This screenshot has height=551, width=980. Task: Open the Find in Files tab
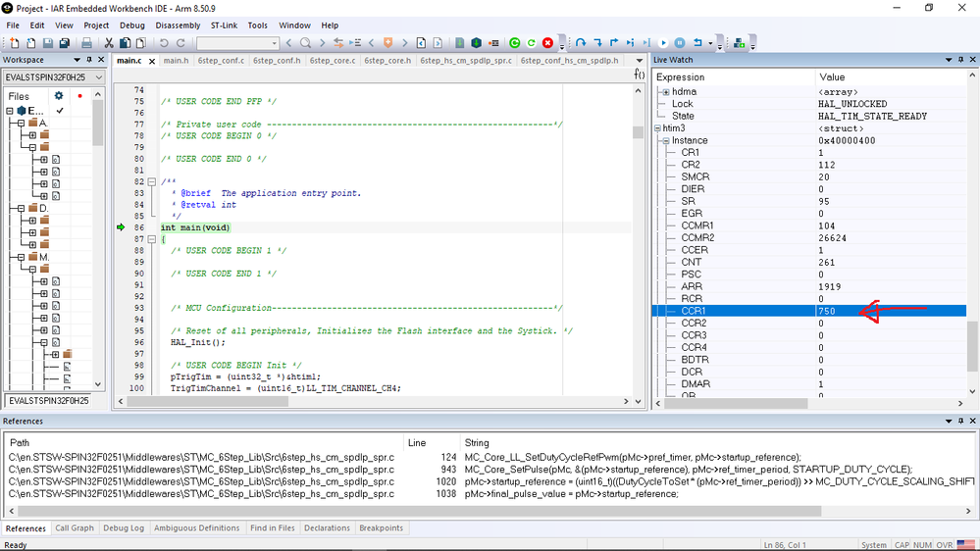(x=273, y=527)
